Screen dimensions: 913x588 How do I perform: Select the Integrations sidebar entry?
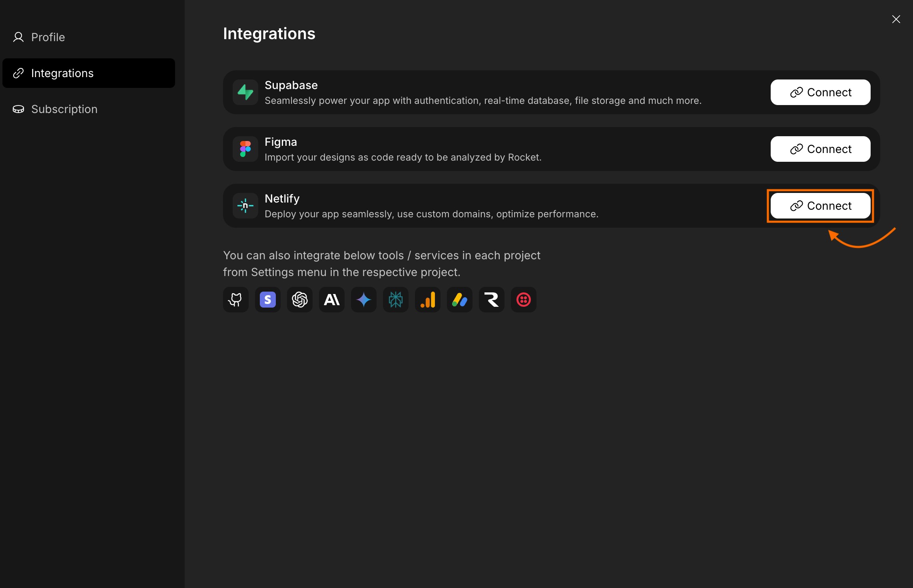[x=63, y=73]
